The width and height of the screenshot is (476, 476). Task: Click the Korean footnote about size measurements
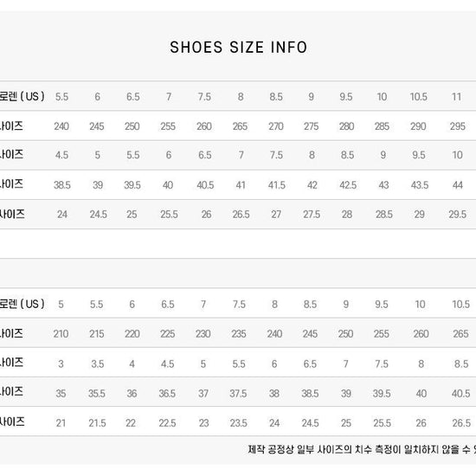click(362, 449)
